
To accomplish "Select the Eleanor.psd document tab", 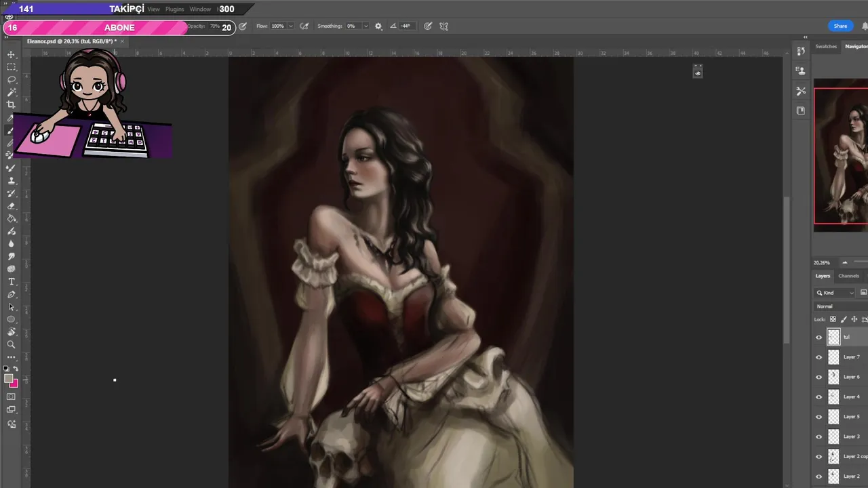I will click(71, 41).
